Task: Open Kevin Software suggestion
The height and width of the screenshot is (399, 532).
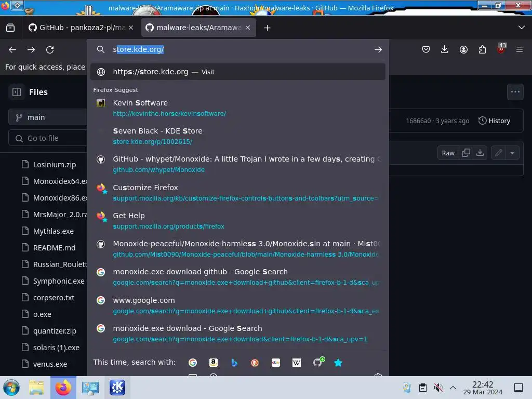Action: pos(238,108)
